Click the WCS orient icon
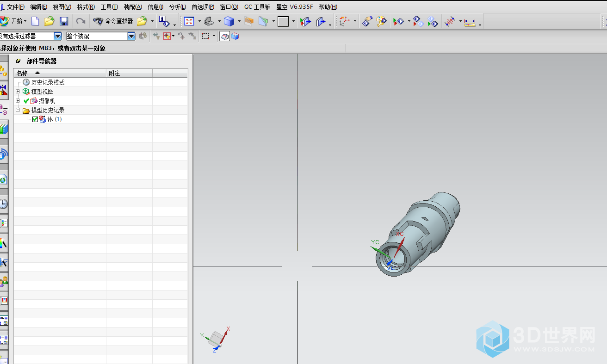 point(345,21)
